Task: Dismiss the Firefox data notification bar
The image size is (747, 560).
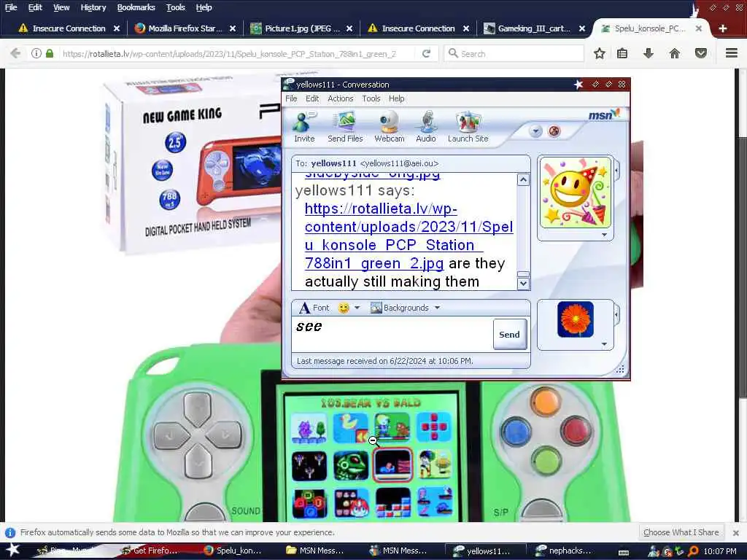Action: [x=736, y=532]
